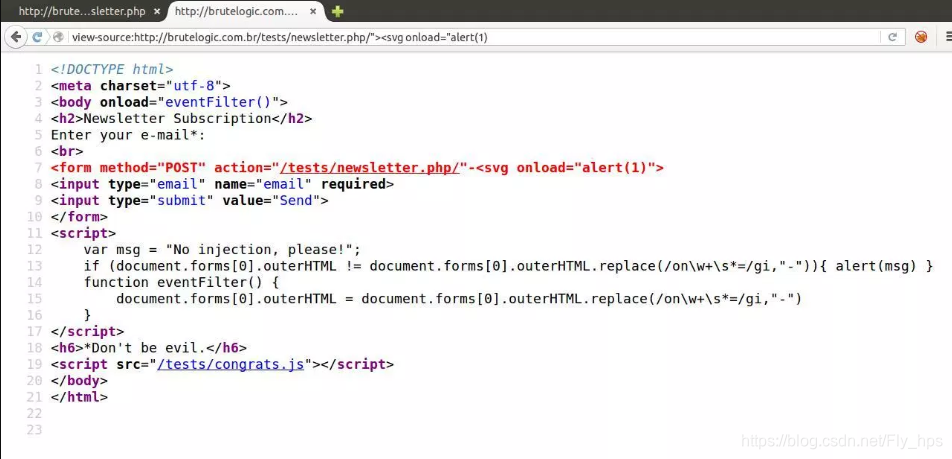
Task: Focus the view-source URL address bar
Action: [x=475, y=37]
